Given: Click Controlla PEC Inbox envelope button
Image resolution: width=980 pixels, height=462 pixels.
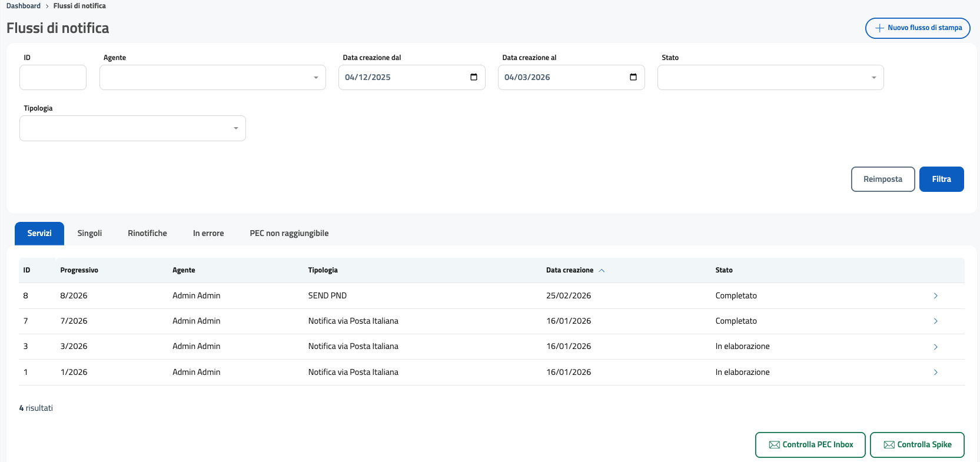Looking at the screenshot, I should (810, 445).
